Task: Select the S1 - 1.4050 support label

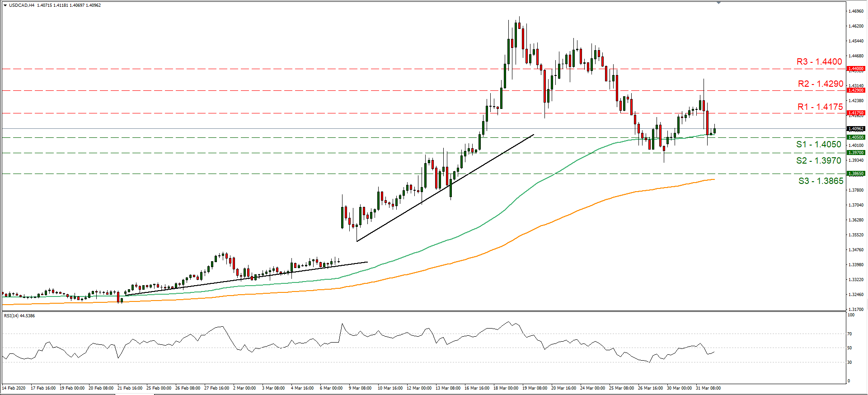Action: pos(819,144)
